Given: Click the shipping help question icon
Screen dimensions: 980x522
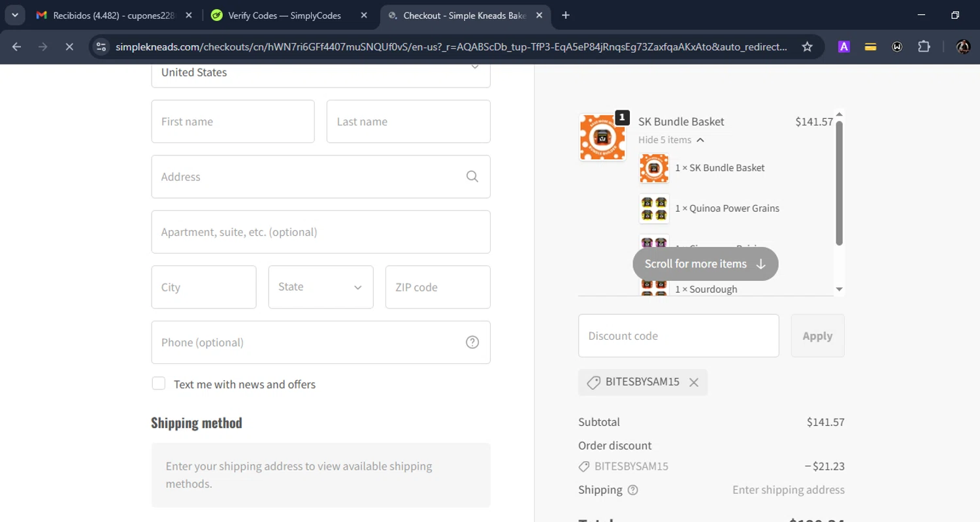Looking at the screenshot, I should pos(632,490).
